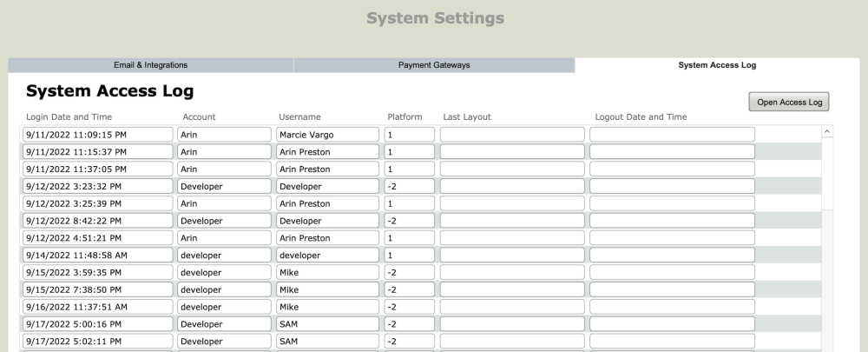Click the log list scroll-up arrow
The width and height of the screenshot is (868, 352).
[x=825, y=131]
